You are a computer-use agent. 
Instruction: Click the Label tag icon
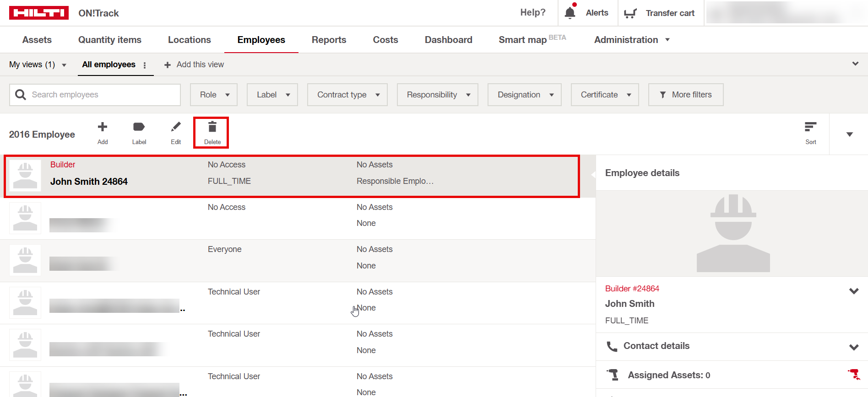pos(139,127)
